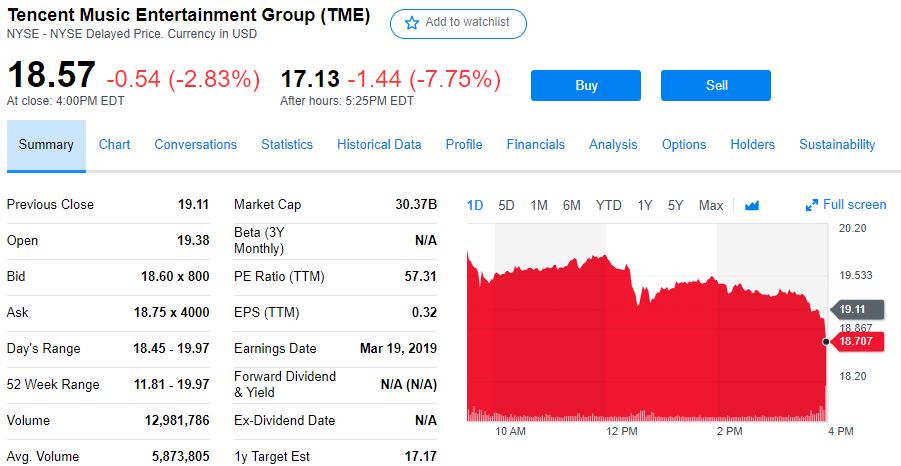Open the Sustainability tab
901x466 pixels.
[837, 145]
